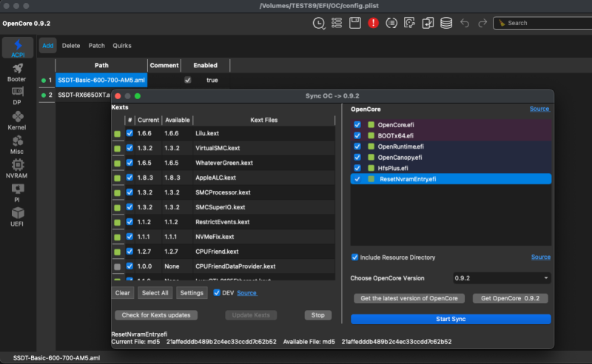The height and width of the screenshot is (364, 592).
Task: Click Get OpenCore 0.9.2 button
Action: (510, 298)
